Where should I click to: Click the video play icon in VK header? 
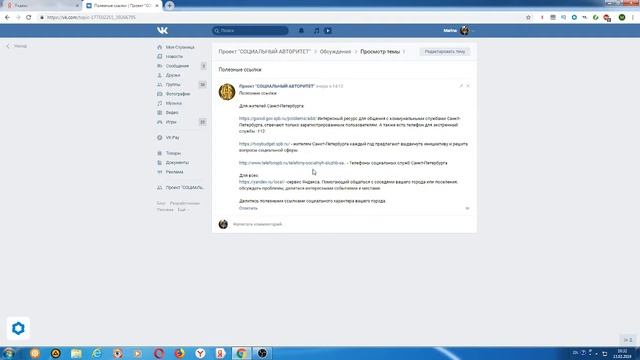pyautogui.click(x=328, y=31)
